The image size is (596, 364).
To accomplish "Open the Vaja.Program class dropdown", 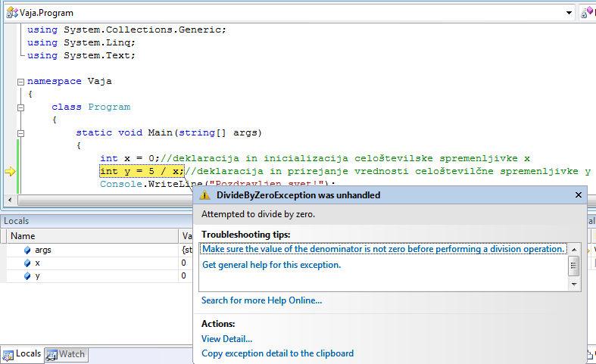I will pos(569,13).
